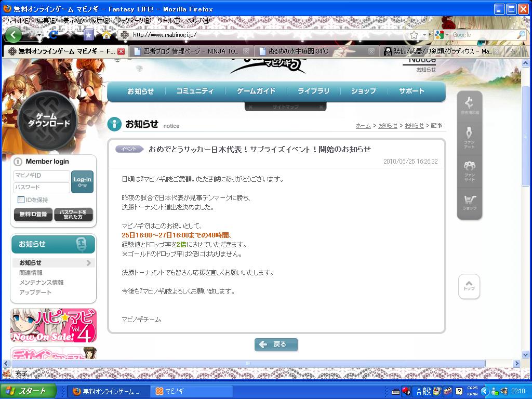
Task: Switch to the 忍者ブログ 管理ページ tab
Action: tap(191, 51)
